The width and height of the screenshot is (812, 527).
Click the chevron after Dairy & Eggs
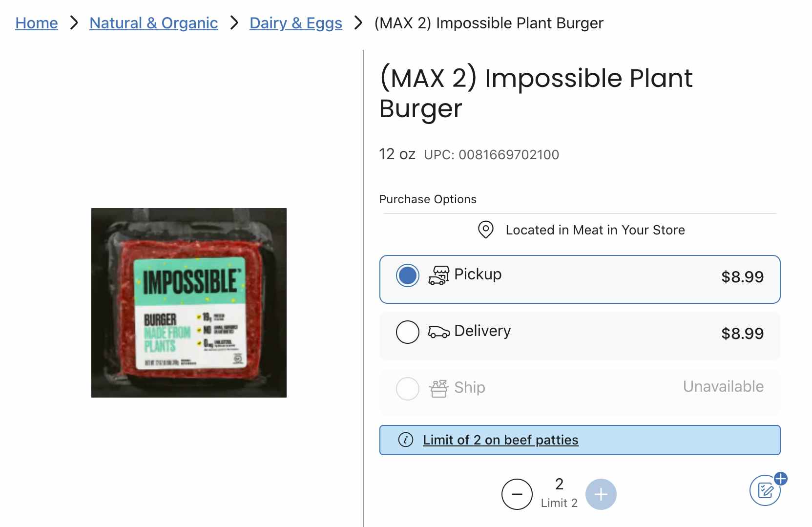(358, 22)
